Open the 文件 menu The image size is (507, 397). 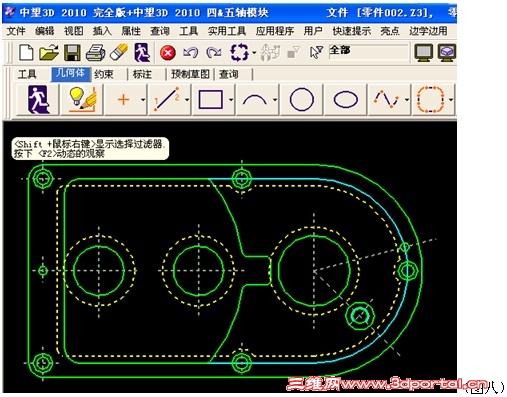click(16, 31)
